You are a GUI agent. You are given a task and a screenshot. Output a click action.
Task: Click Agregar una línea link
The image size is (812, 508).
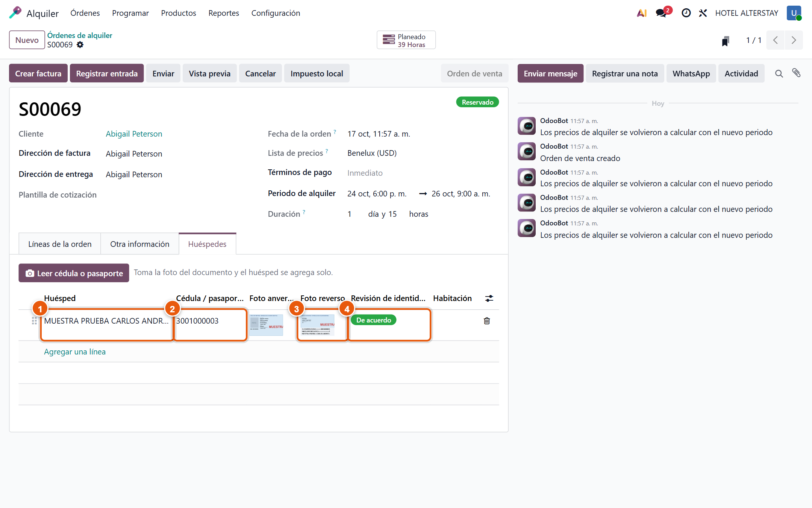[x=75, y=352]
